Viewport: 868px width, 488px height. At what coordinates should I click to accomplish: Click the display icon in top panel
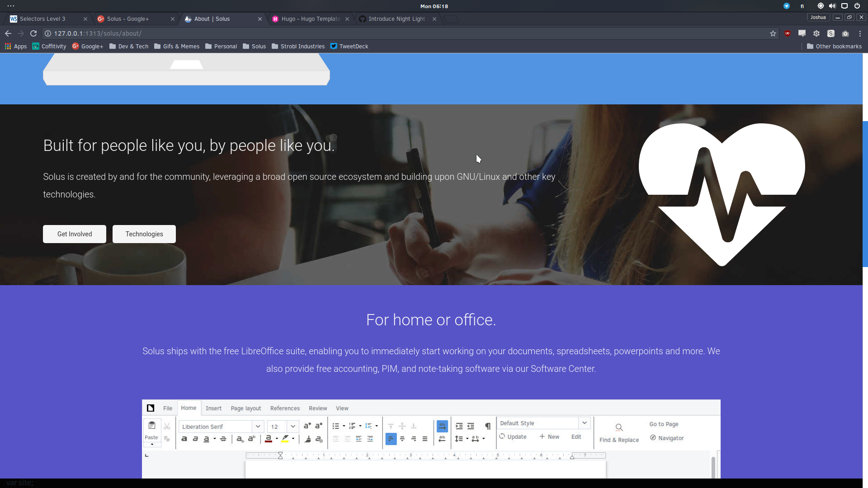tap(844, 6)
